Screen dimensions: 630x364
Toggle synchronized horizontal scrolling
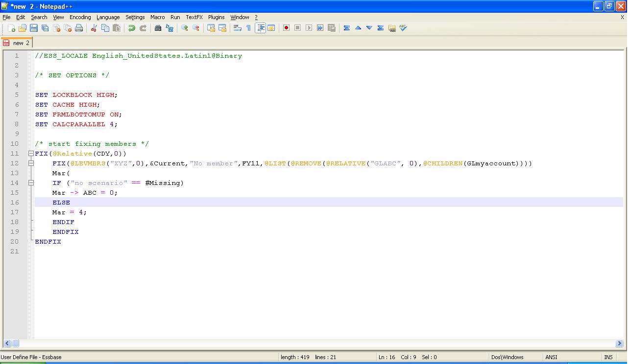click(222, 28)
